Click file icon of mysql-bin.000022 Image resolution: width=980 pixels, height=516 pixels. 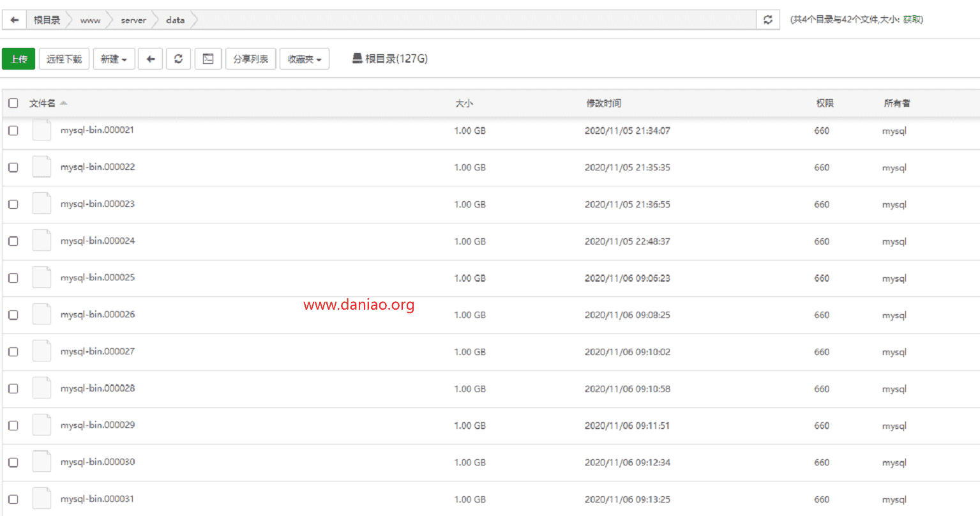tap(41, 167)
